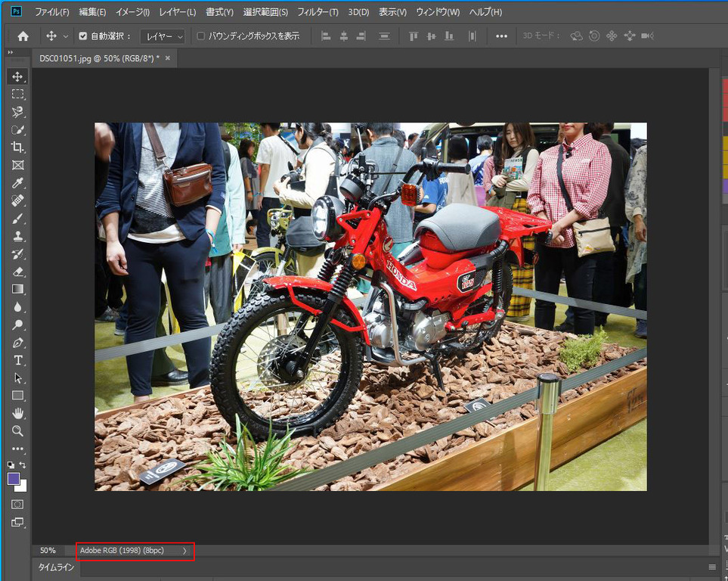The height and width of the screenshot is (581, 728).
Task: Click Align horizontal centers icon
Action: pos(343,36)
